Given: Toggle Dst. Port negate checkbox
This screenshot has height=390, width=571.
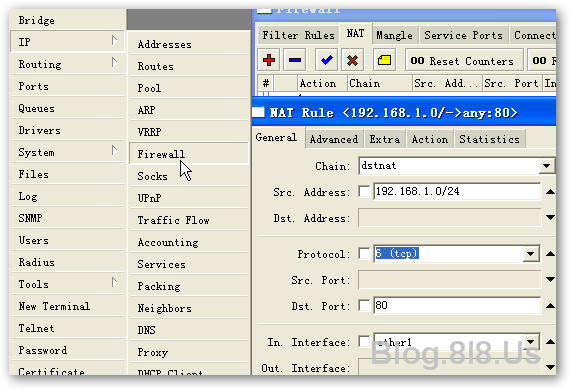Looking at the screenshot, I should (x=364, y=305).
